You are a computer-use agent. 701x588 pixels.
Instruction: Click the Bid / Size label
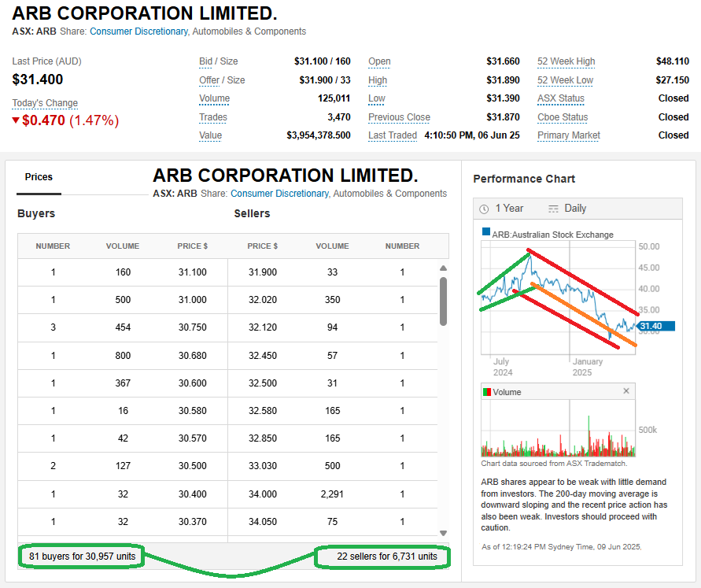point(219,61)
